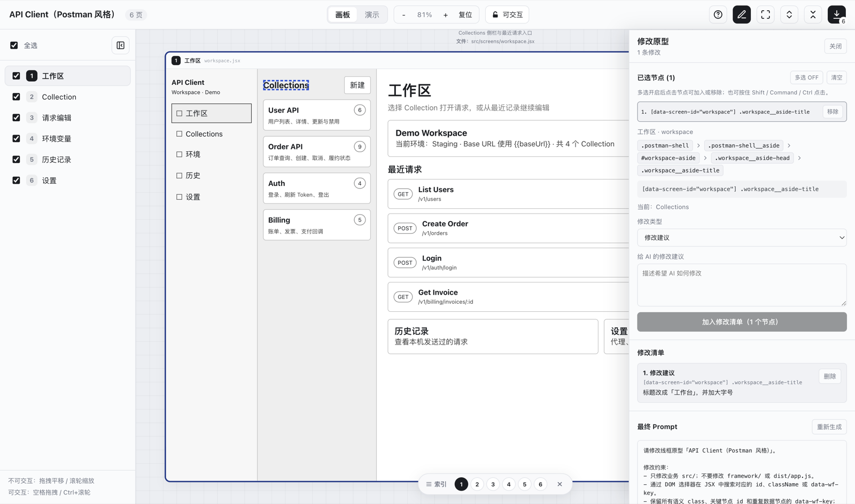Screen dimensions: 855x504
Task: Remove selected node with 移除 button
Action: coord(833,112)
